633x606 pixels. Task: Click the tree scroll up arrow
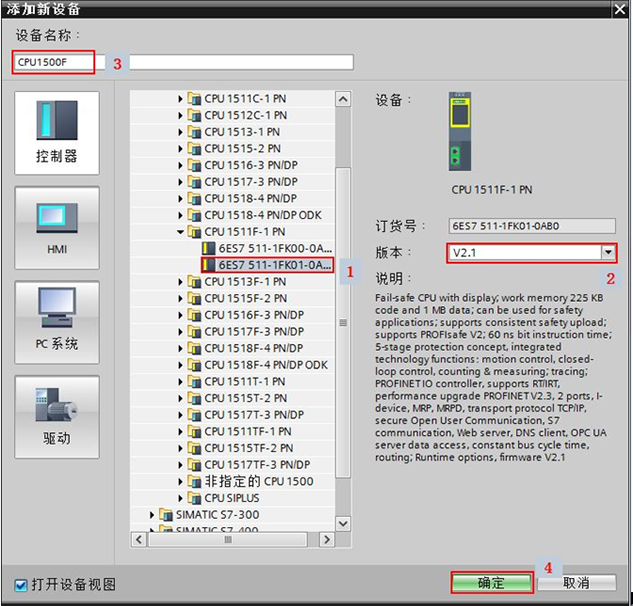tap(343, 99)
